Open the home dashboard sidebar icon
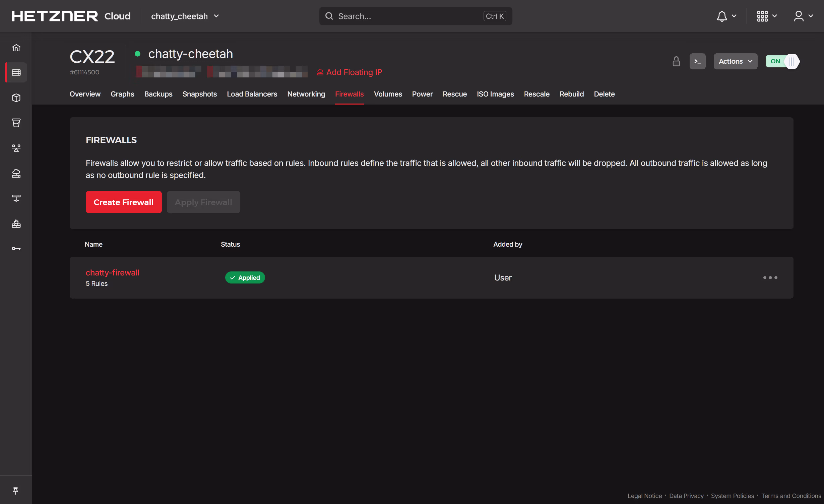The width and height of the screenshot is (824, 504). (x=16, y=48)
